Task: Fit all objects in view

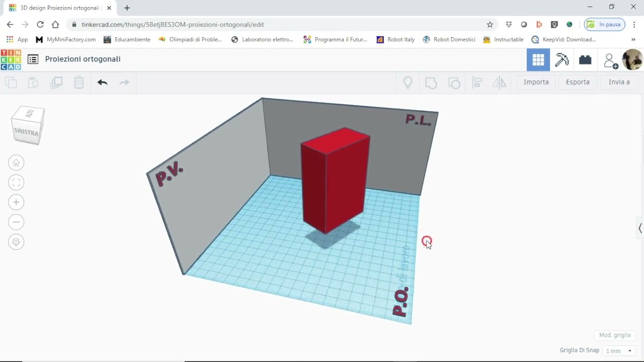Action: point(16,183)
